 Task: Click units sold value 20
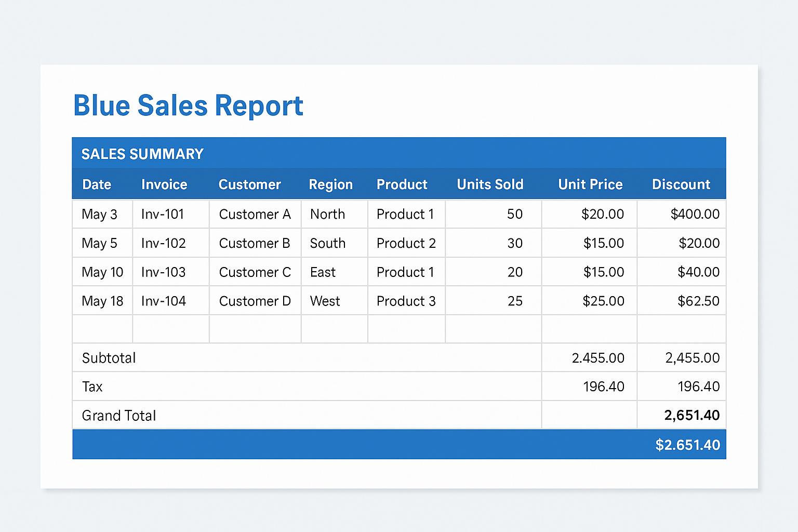515,272
